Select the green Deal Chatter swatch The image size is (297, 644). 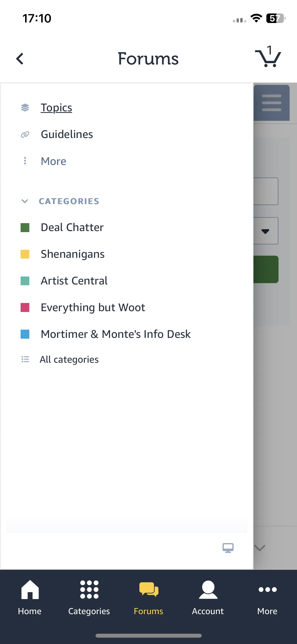pyautogui.click(x=25, y=228)
